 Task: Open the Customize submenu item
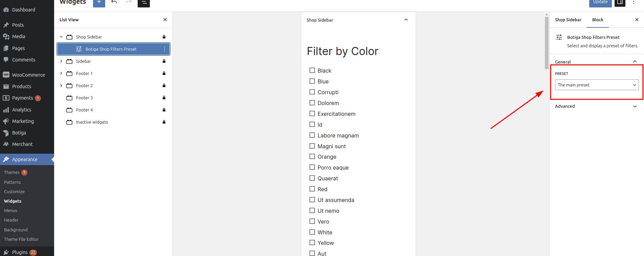pyautogui.click(x=14, y=191)
